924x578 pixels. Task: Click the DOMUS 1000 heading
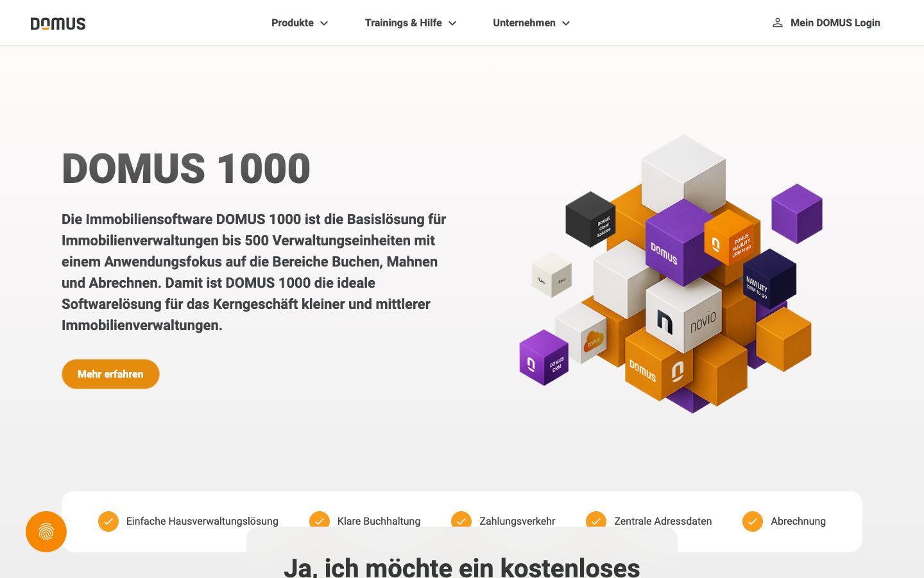point(186,169)
